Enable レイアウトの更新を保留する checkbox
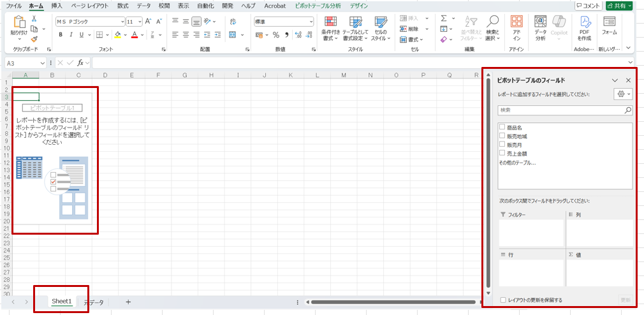 pyautogui.click(x=503, y=300)
